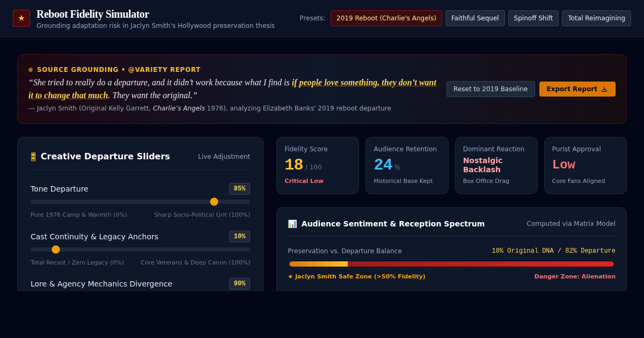644x338 pixels.
Task: Click the Box Office Drag caption
Action: click(486, 181)
